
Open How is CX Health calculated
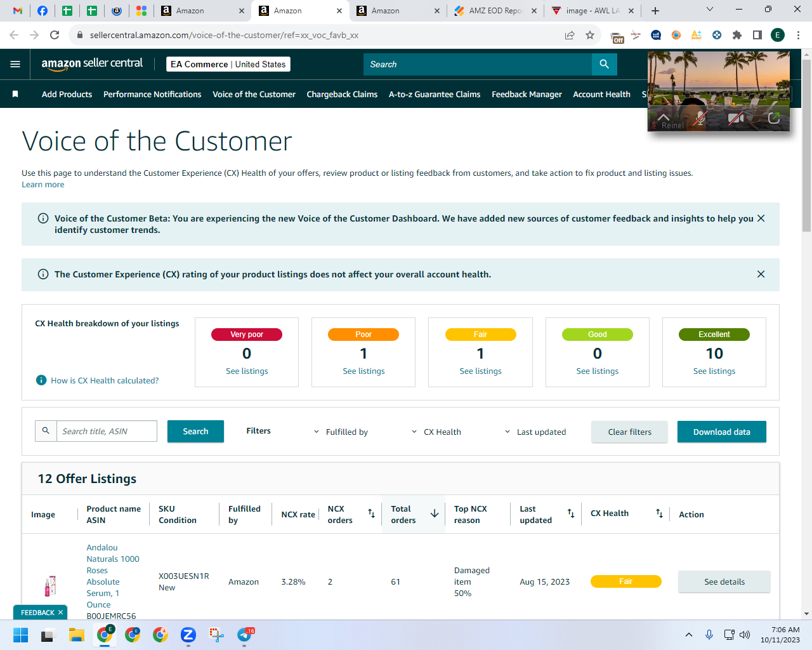click(105, 381)
